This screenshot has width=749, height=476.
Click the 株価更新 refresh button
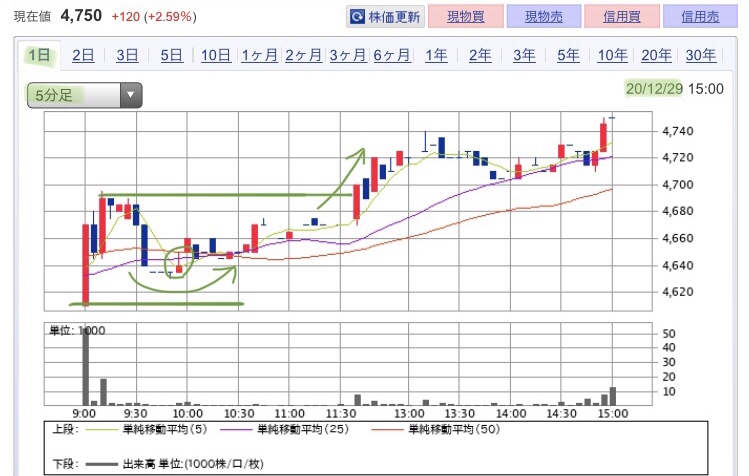385,17
